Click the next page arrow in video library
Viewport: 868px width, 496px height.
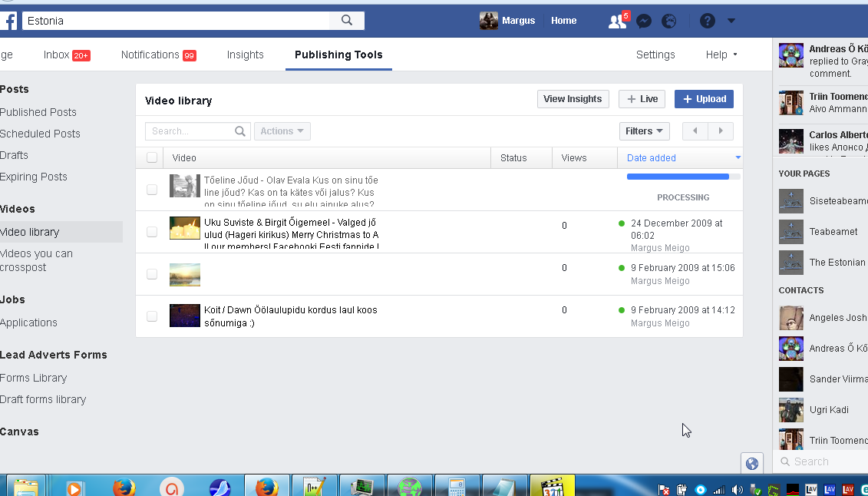[721, 131]
